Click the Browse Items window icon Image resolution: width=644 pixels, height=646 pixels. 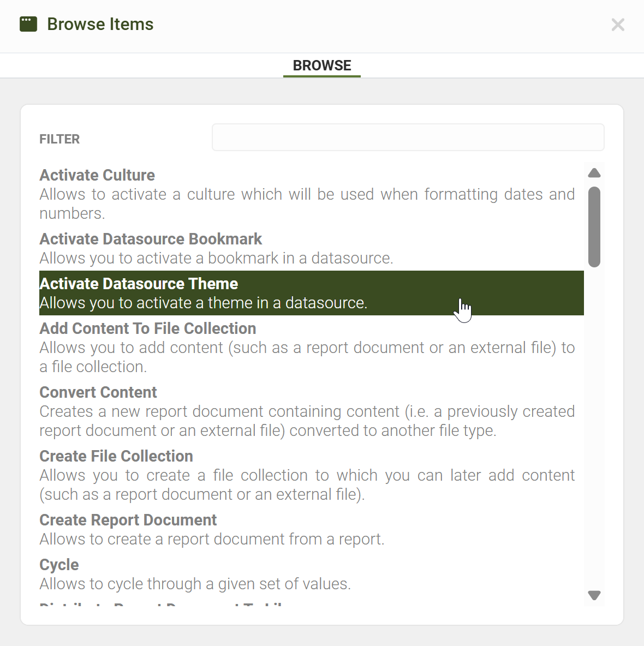[28, 24]
